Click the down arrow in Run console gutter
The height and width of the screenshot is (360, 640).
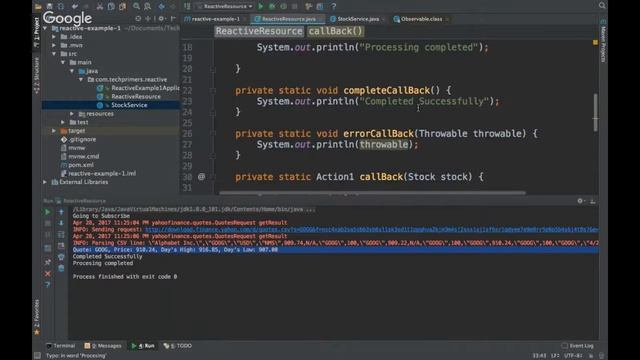[61, 223]
